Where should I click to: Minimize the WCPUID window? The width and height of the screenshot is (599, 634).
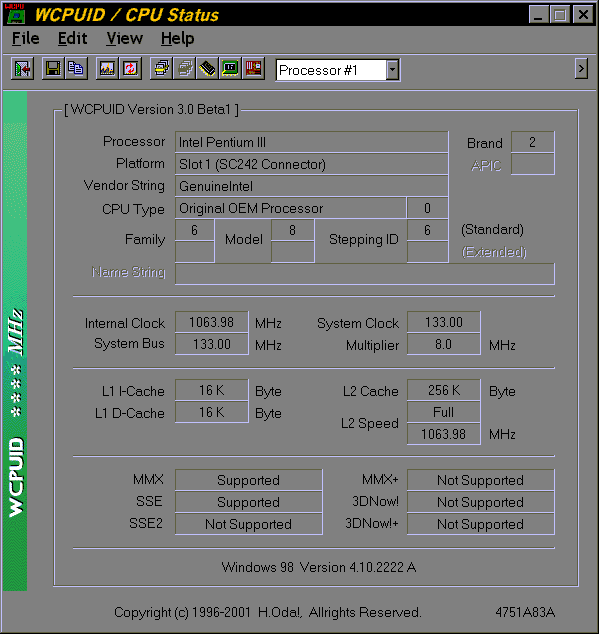(539, 15)
